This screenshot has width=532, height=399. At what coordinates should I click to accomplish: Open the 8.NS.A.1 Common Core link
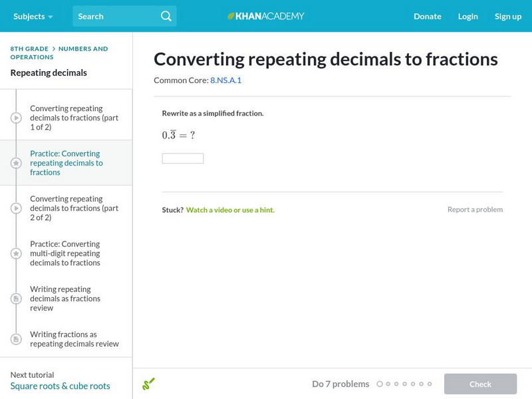225,80
